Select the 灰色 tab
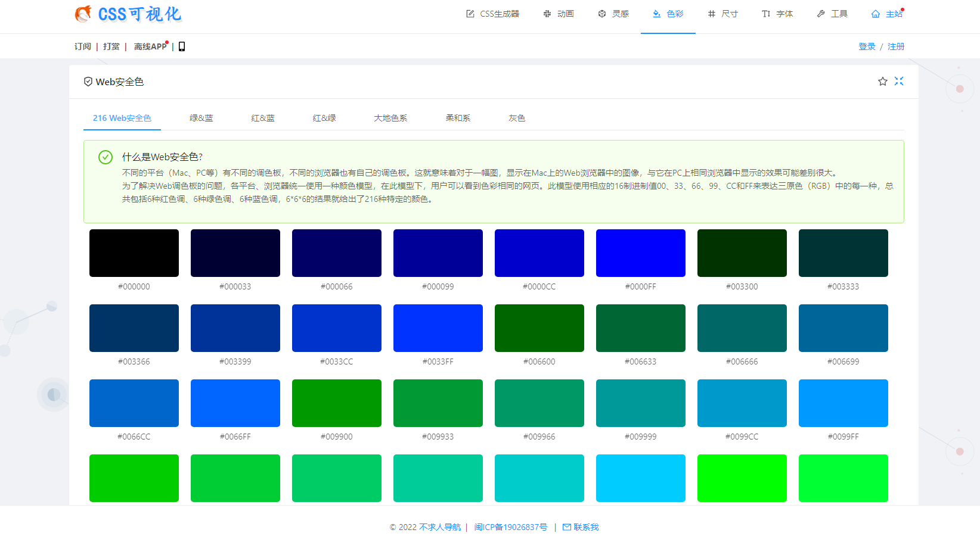Viewport: 980px width, 536px height. click(517, 118)
